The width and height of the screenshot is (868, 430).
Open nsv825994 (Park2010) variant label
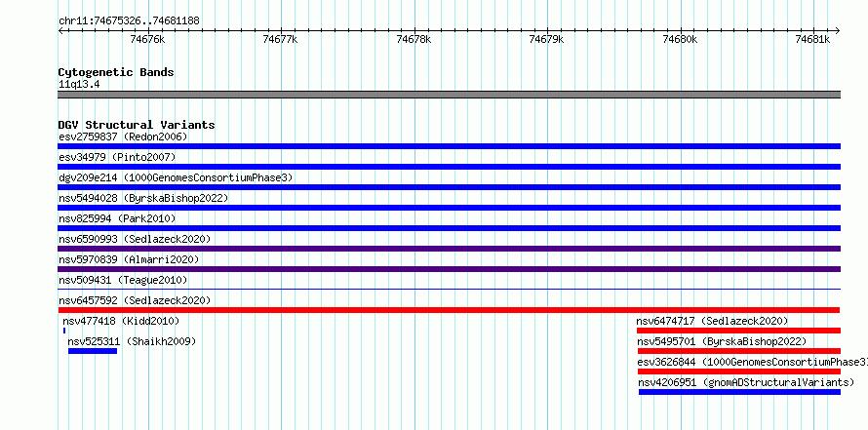click(117, 218)
